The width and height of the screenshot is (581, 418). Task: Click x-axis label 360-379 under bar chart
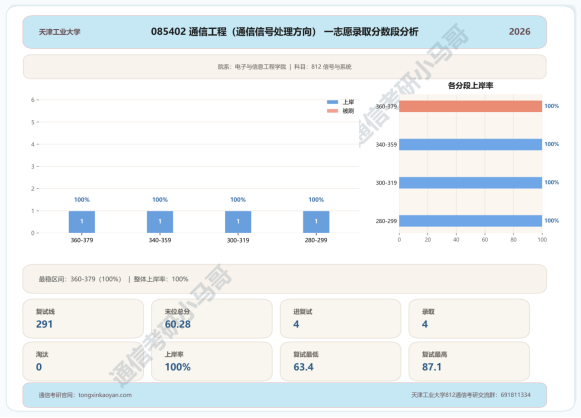click(x=82, y=240)
